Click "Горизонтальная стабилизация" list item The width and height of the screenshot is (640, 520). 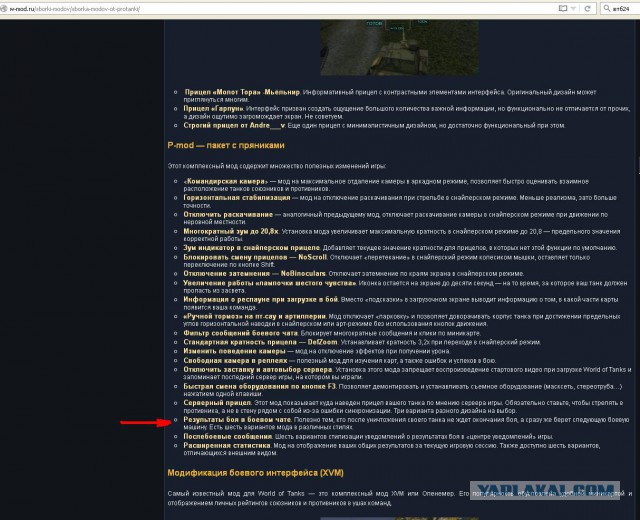(237, 198)
